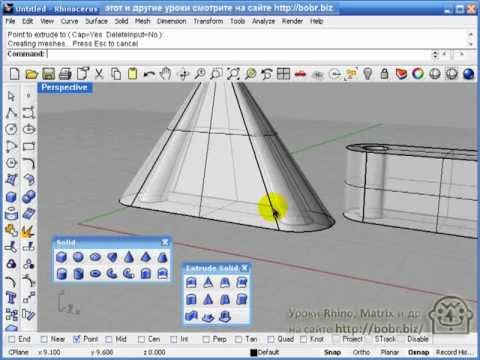
Task: Enable the Near osnap checkbox
Action: pyautogui.click(x=44, y=339)
